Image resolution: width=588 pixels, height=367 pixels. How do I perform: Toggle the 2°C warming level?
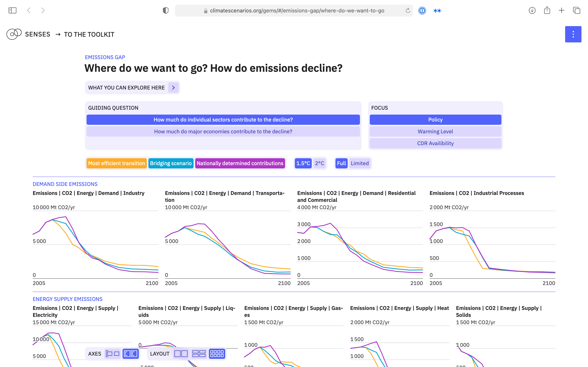tap(319, 163)
